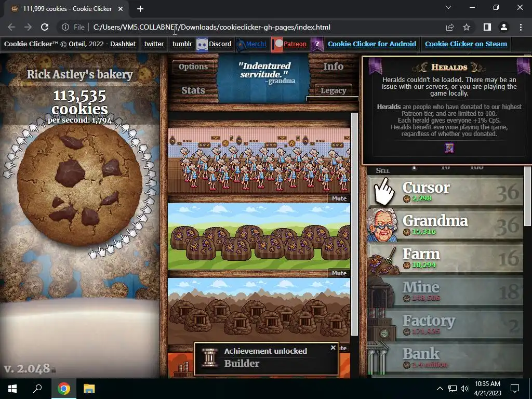Viewport: 532px width, 399px height.
Task: Open the notification center
Action: point(515,389)
